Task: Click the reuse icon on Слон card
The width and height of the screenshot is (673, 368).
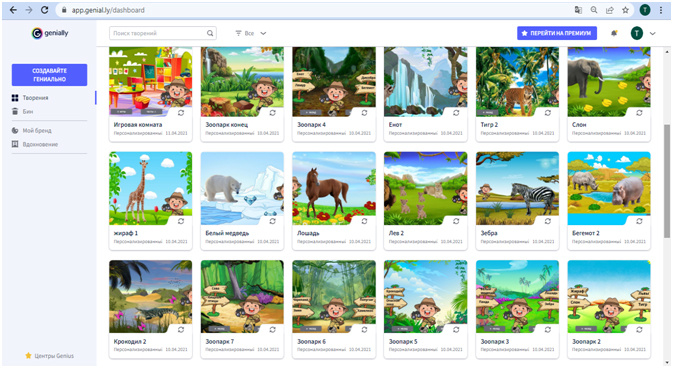Action: point(640,113)
